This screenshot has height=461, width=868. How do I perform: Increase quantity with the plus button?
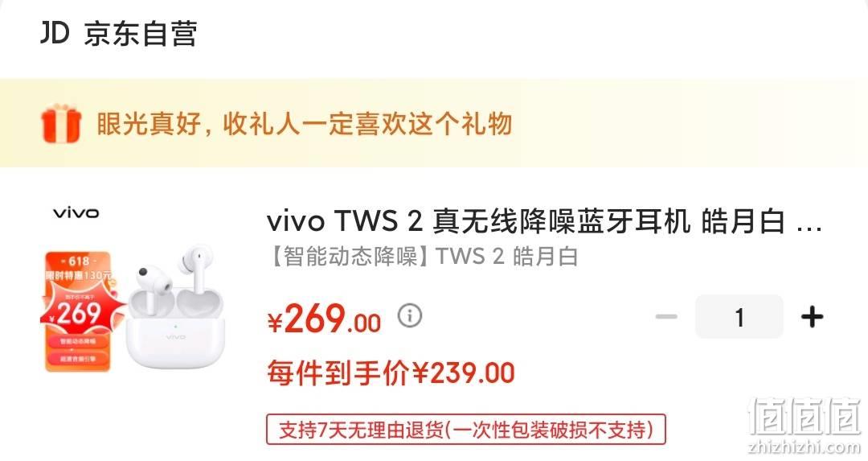(x=812, y=317)
